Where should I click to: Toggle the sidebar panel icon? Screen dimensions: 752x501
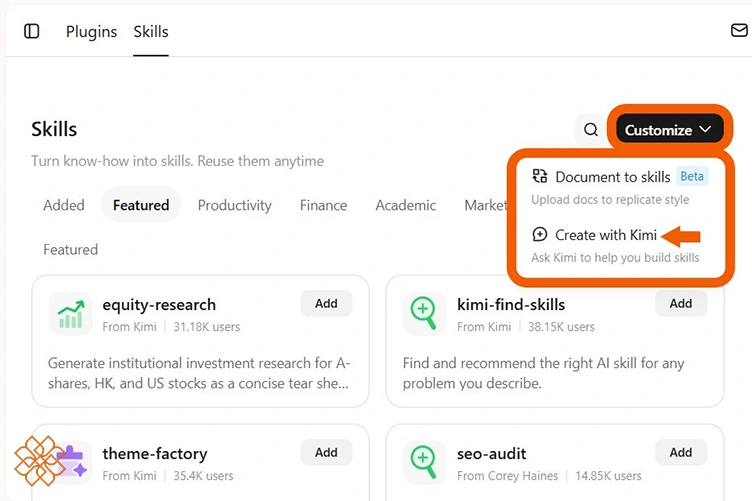(x=32, y=31)
